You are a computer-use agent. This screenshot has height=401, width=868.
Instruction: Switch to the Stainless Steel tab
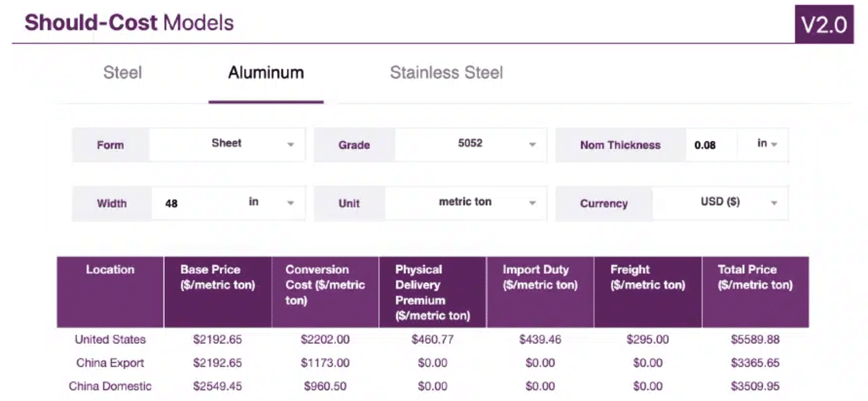446,73
